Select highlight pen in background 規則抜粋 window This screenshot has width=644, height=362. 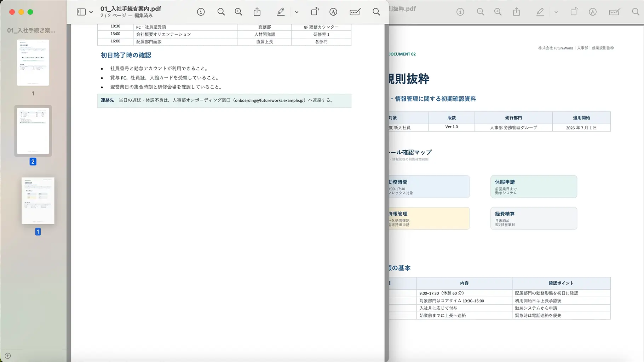[x=540, y=12]
